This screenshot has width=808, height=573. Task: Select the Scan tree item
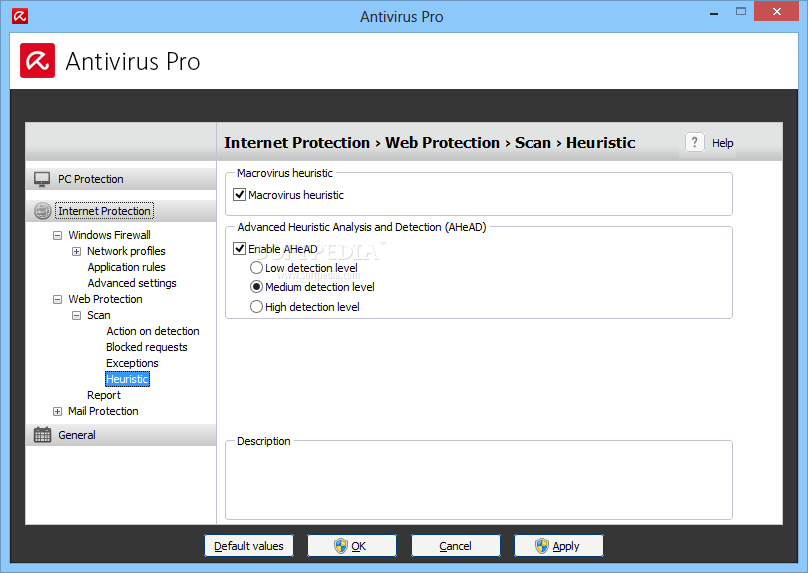(x=98, y=315)
